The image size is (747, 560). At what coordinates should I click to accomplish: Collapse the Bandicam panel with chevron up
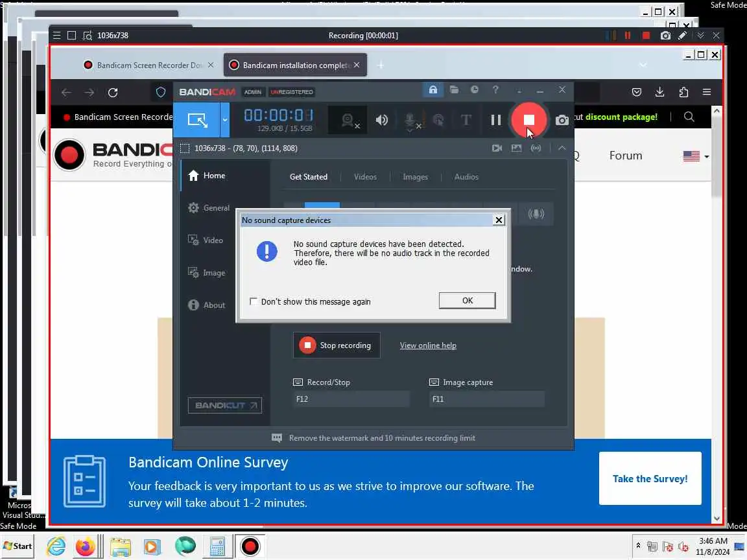(x=562, y=148)
